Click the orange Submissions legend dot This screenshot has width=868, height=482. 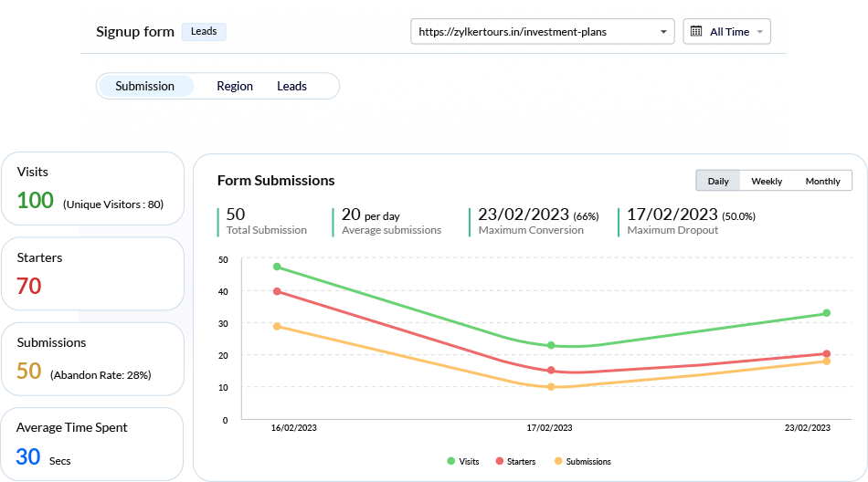pos(558,461)
